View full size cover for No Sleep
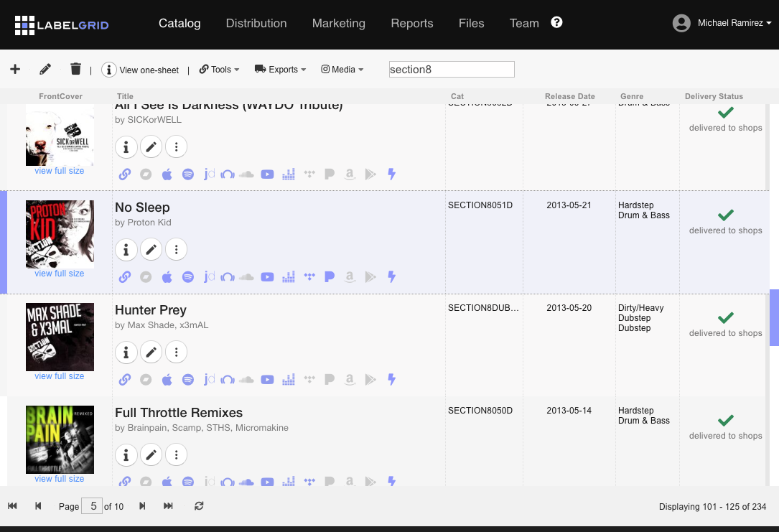This screenshot has width=779, height=532. click(x=60, y=274)
